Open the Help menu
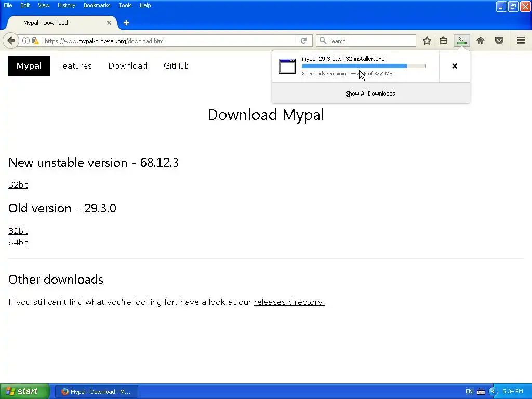The image size is (532, 399). [145, 5]
